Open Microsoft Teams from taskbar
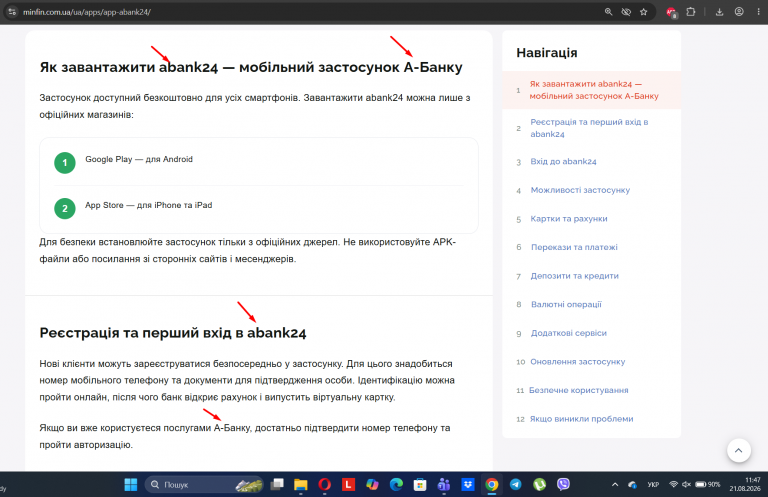 point(444,485)
